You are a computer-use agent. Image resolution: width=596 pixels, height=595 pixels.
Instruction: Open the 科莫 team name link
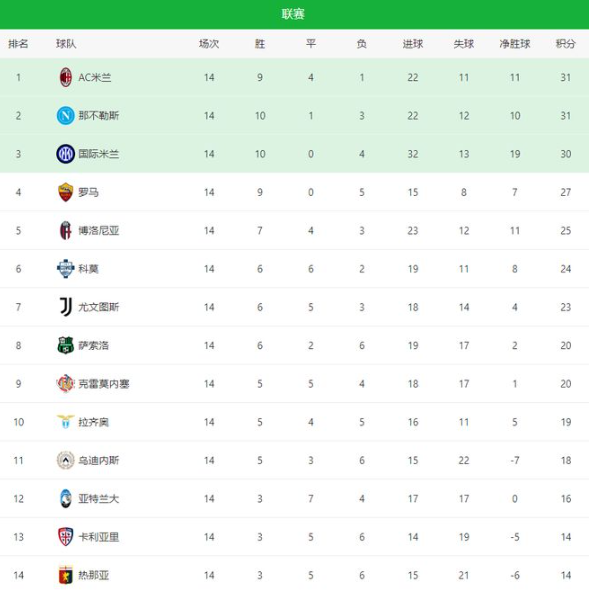coord(89,269)
